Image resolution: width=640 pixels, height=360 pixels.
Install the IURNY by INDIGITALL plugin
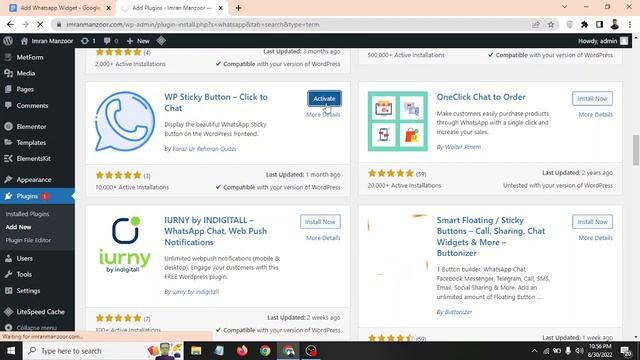click(320, 222)
